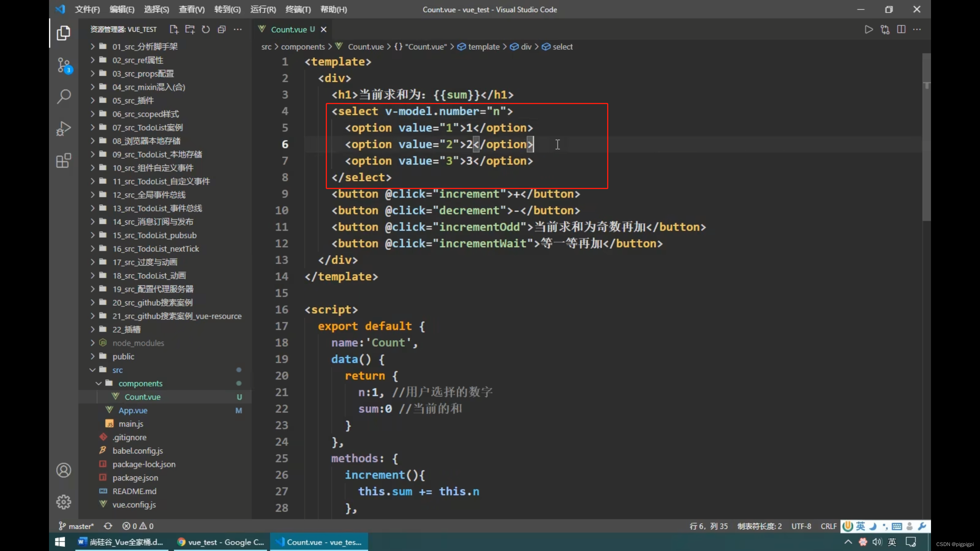Open App.vue in the file tree
Image resolution: width=980 pixels, height=551 pixels.
165,410
